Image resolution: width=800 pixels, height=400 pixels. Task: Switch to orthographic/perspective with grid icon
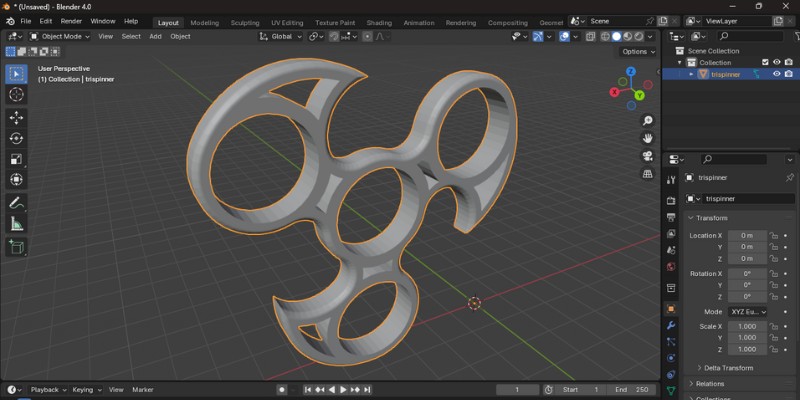pos(648,173)
